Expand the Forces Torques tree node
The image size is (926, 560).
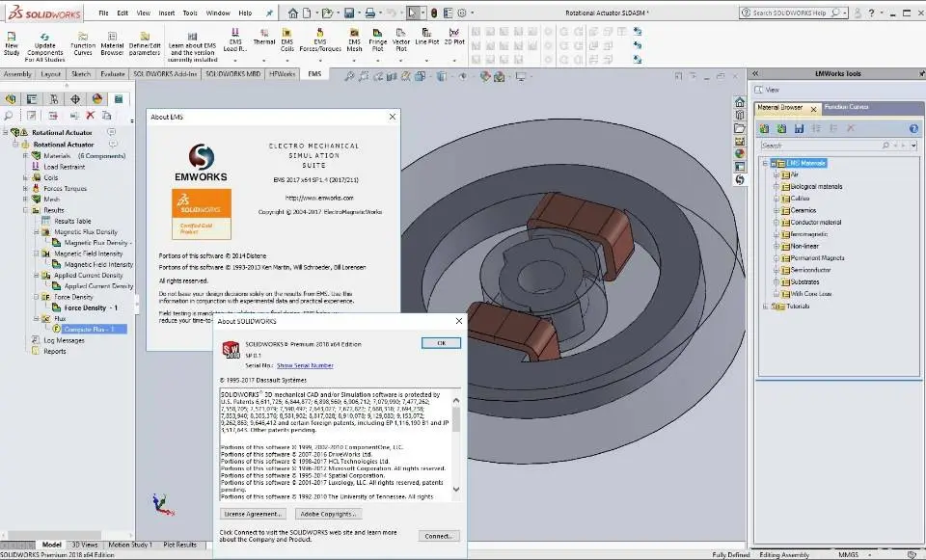(x=25, y=188)
